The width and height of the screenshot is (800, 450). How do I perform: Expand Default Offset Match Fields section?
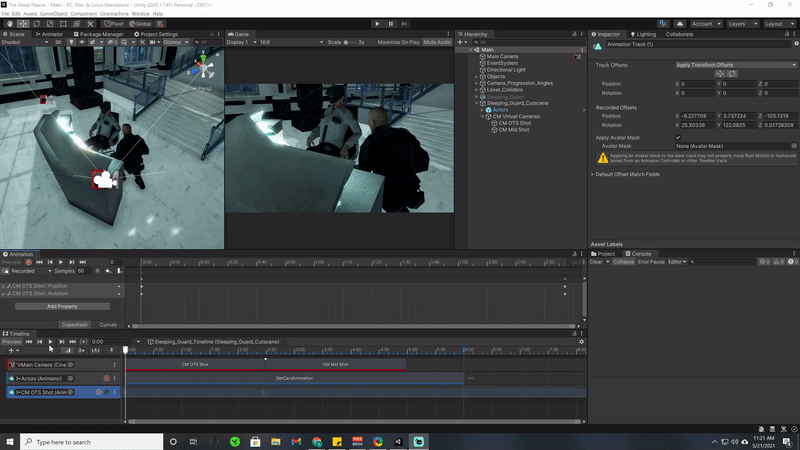pos(630,174)
